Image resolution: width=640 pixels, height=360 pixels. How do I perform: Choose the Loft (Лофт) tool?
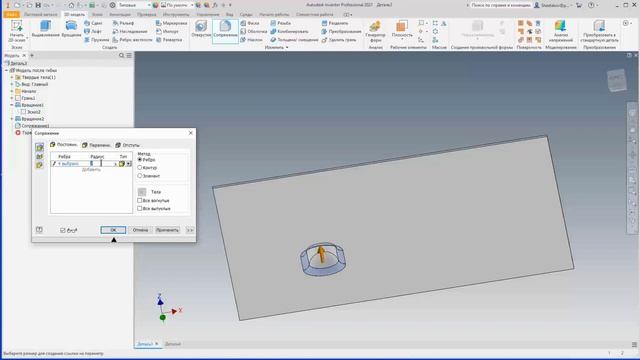(93, 31)
